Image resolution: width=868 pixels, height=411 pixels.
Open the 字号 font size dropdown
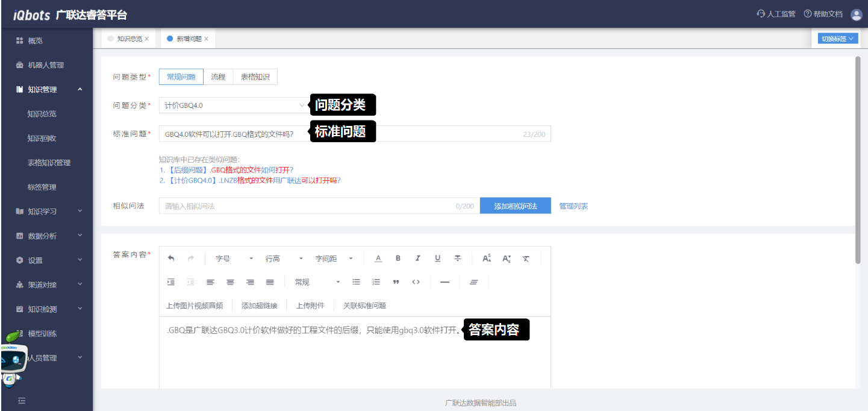234,259
